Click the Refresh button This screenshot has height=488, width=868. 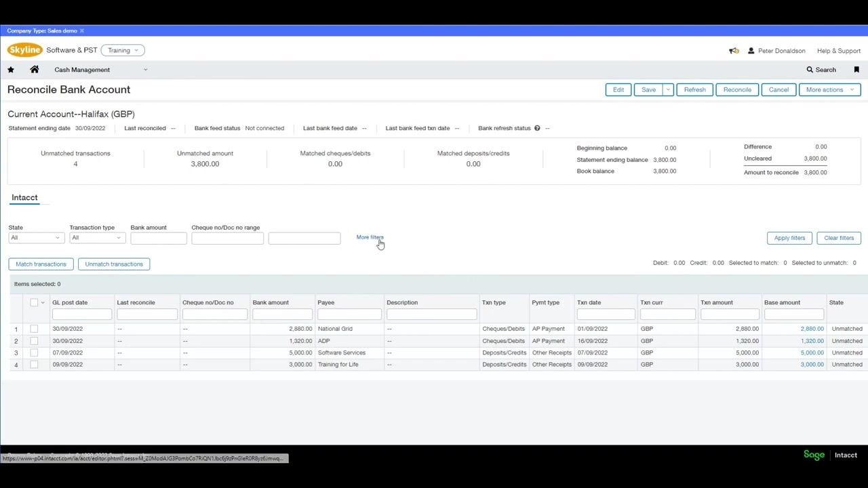[x=694, y=89]
